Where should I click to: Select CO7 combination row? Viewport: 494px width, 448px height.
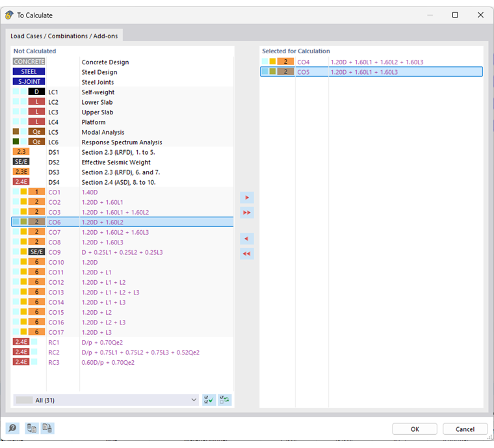[x=122, y=232]
